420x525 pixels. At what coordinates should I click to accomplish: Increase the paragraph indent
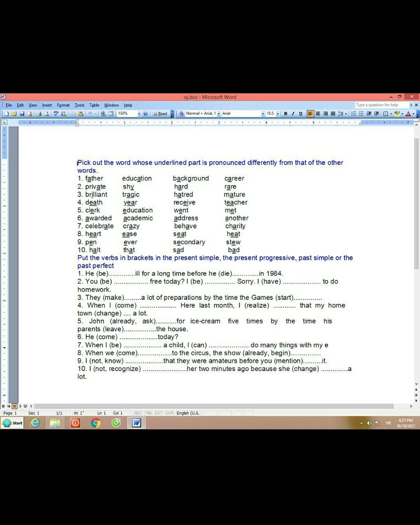[x=377, y=114]
